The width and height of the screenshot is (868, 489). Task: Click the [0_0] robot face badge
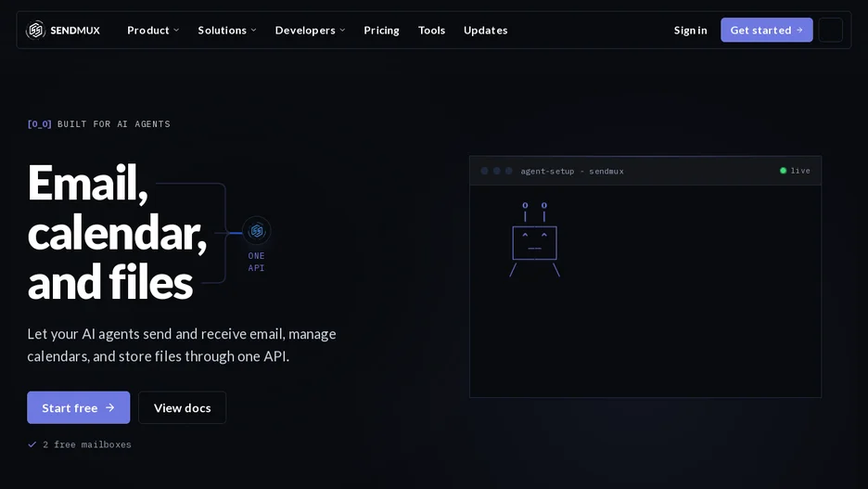tap(39, 124)
